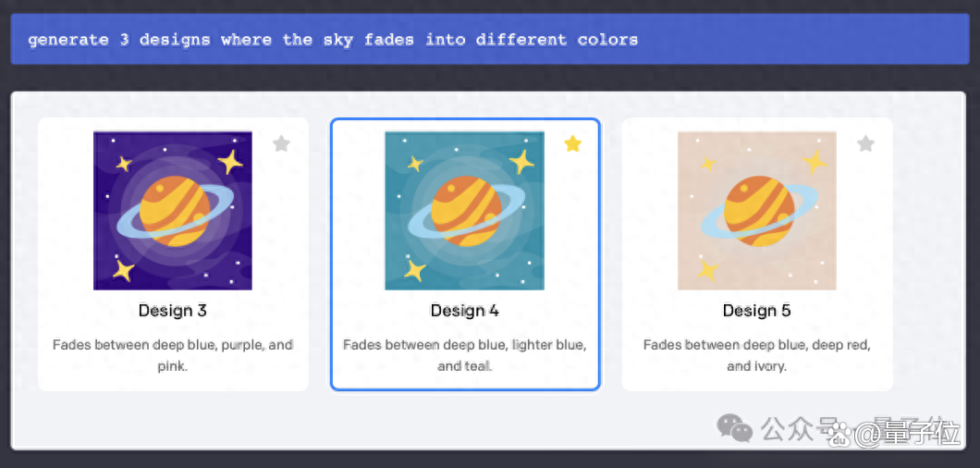
Task: Select the "Design 5" heading
Action: pos(757,311)
